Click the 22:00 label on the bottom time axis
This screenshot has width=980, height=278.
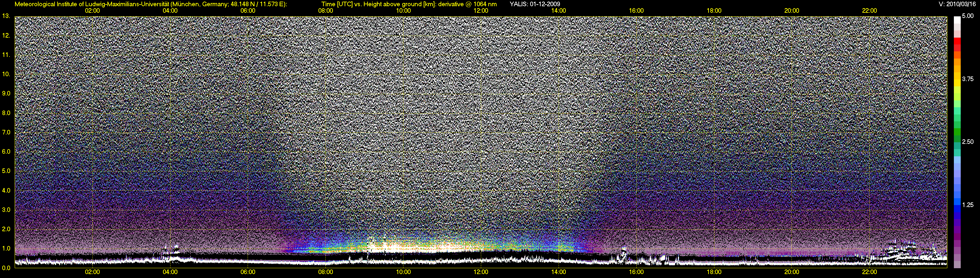point(869,272)
